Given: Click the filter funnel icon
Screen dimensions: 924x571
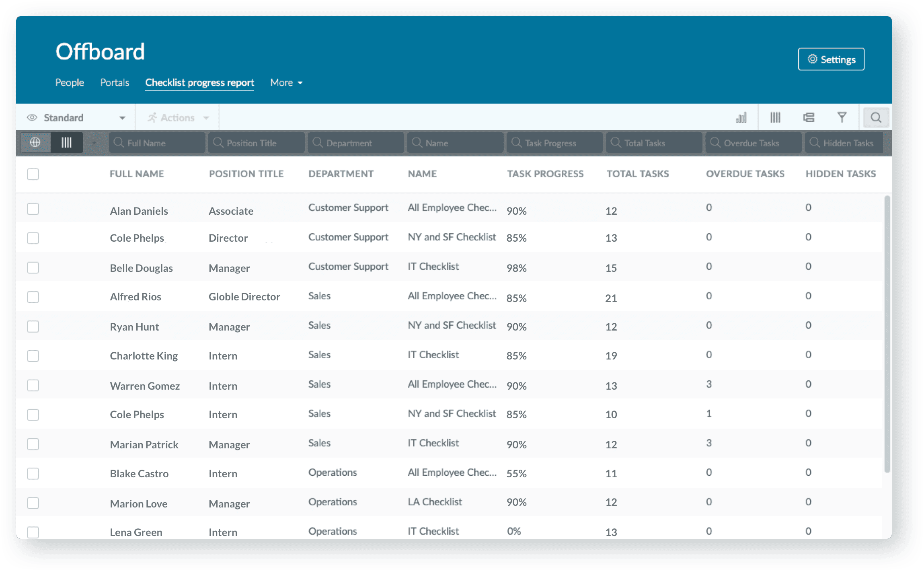Looking at the screenshot, I should (842, 117).
